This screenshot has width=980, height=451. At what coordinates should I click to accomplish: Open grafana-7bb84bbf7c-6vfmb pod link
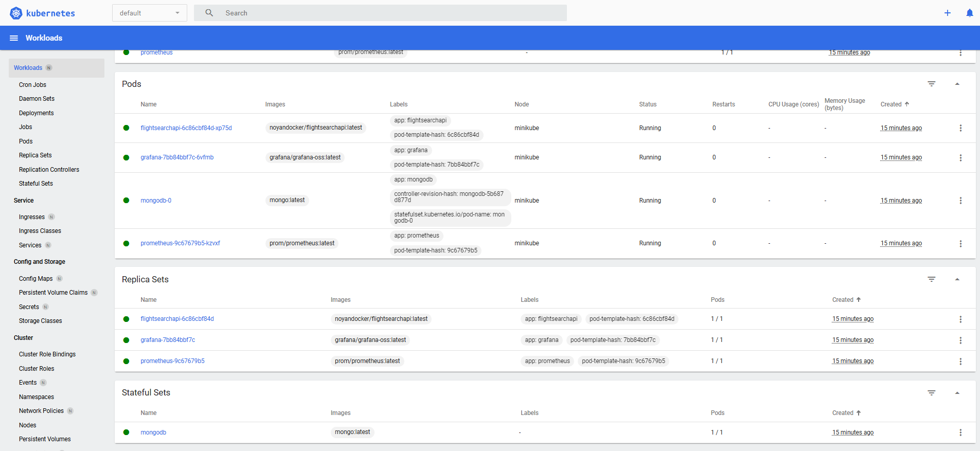click(177, 157)
